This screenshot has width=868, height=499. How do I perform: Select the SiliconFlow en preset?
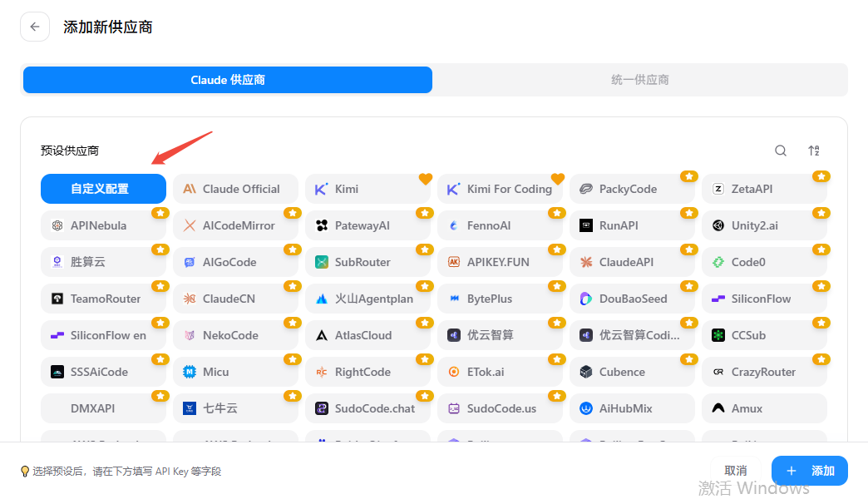point(104,335)
